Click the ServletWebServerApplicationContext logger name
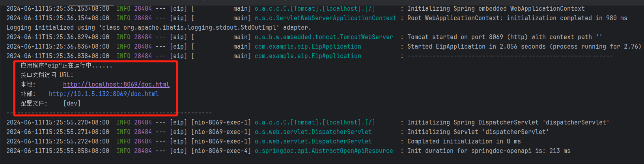 [325, 18]
